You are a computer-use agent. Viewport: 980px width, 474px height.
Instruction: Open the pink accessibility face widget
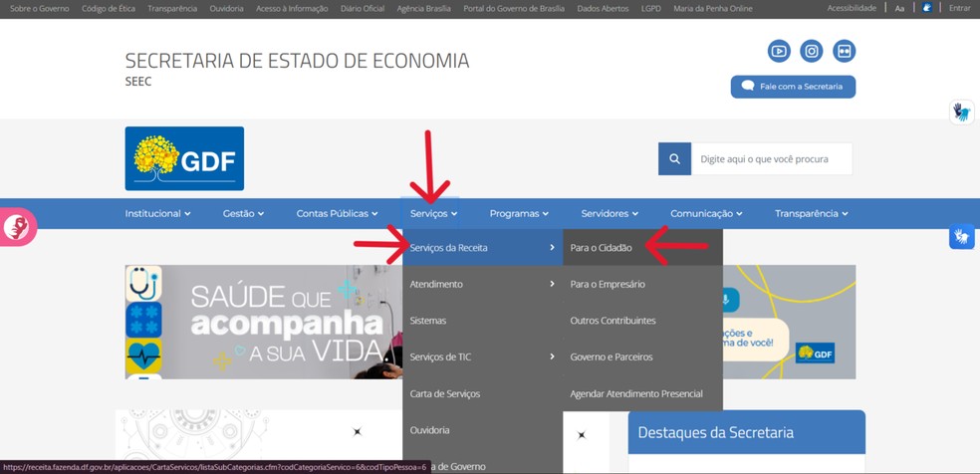[x=18, y=227]
